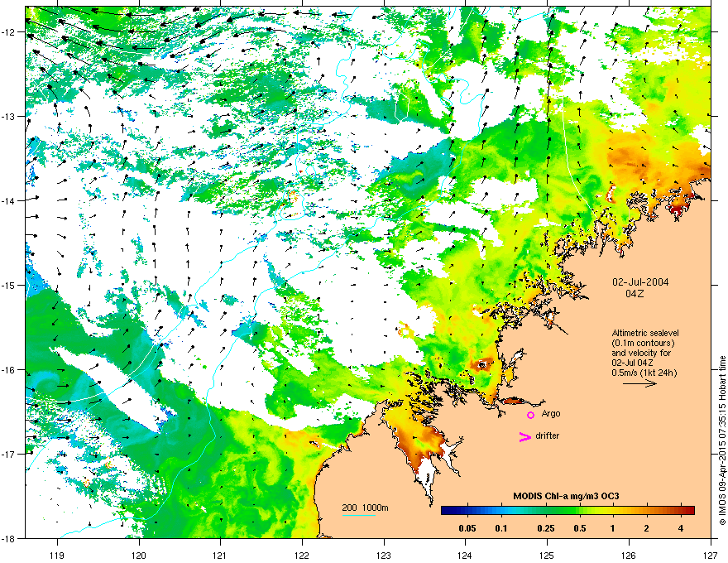Click longitude axis label 120
Image resolution: width=728 pixels, height=563 pixels.
[139, 555]
